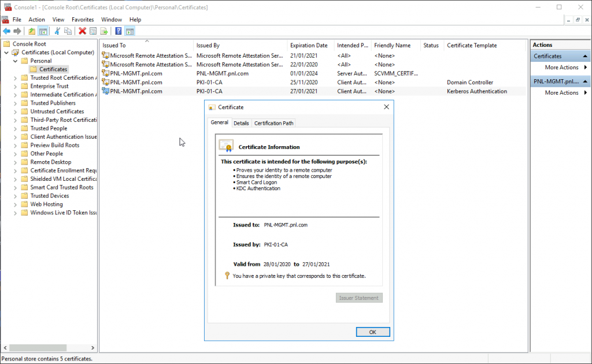The width and height of the screenshot is (592, 364).
Task: Expand the Remote Desktop tree node
Action: point(14,162)
